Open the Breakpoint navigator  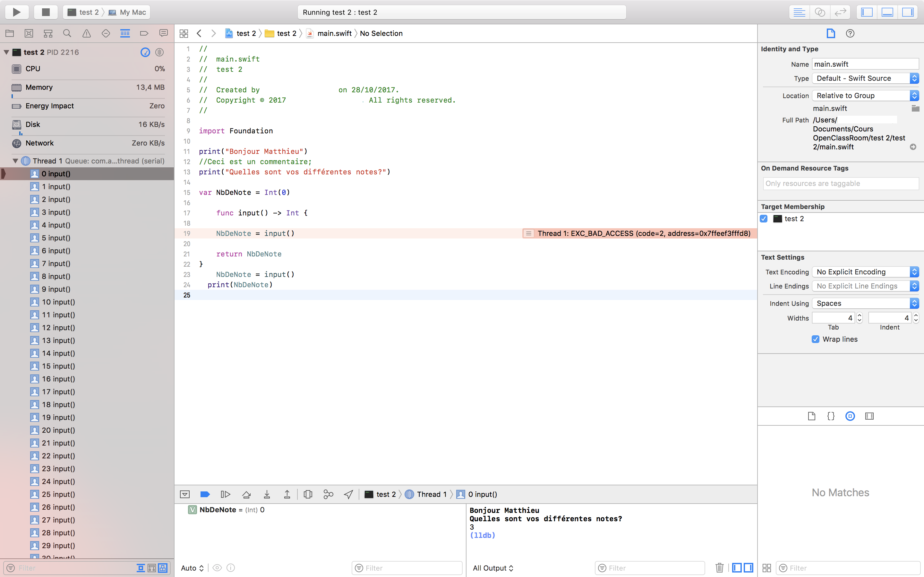coord(144,33)
